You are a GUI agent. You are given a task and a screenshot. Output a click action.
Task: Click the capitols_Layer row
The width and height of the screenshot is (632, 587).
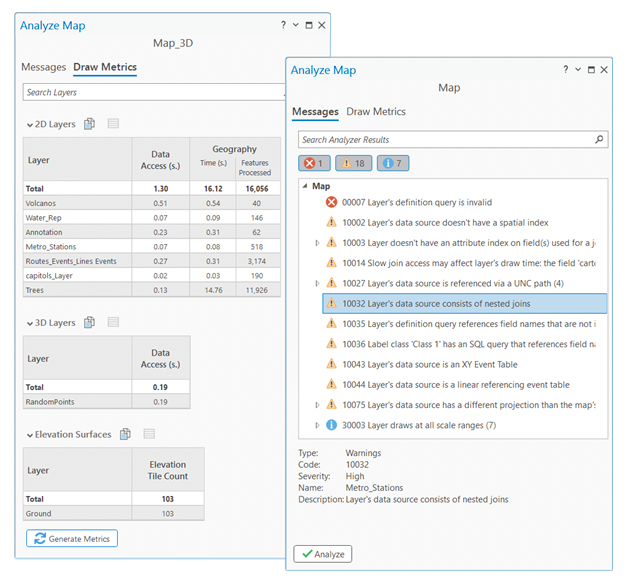152,276
